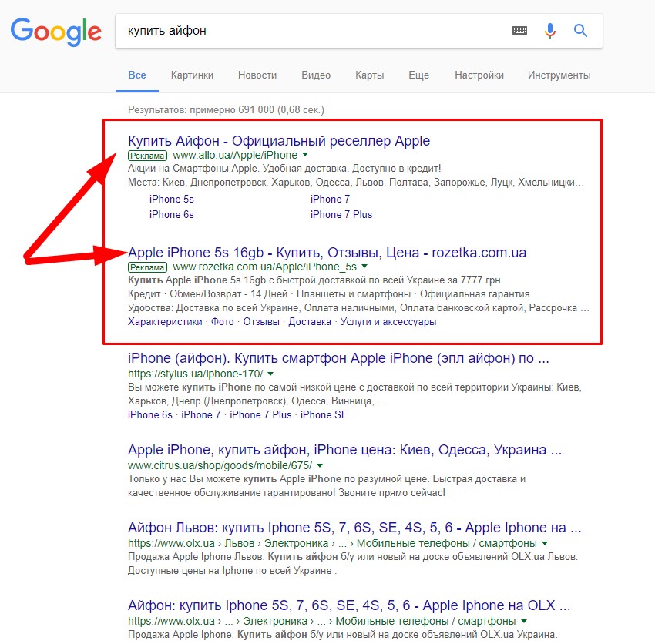Open 'Apple iPhone, купить айфон' citrus result

(344, 450)
